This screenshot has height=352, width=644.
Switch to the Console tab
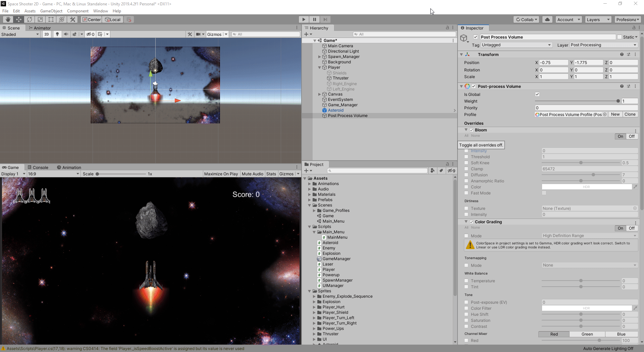(38, 167)
